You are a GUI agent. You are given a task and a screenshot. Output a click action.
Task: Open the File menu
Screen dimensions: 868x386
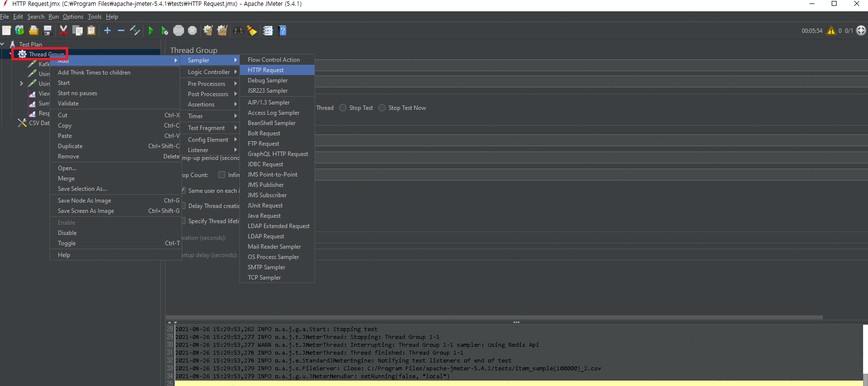click(x=4, y=16)
